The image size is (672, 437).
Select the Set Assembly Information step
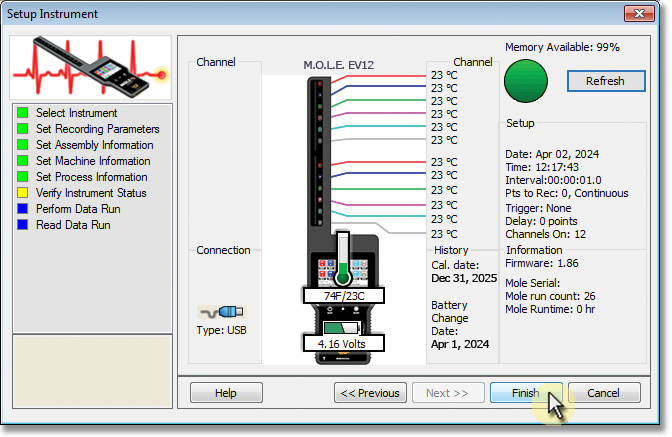(x=95, y=145)
